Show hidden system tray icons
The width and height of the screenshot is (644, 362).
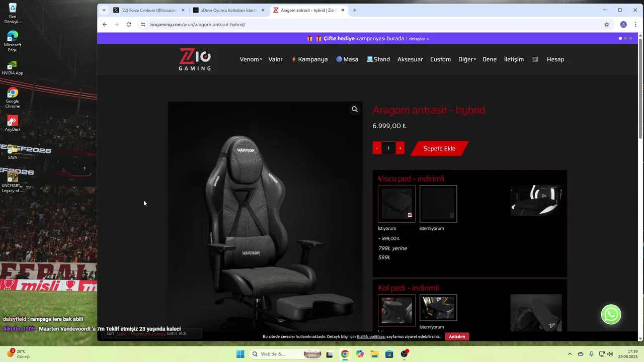[x=570, y=354]
